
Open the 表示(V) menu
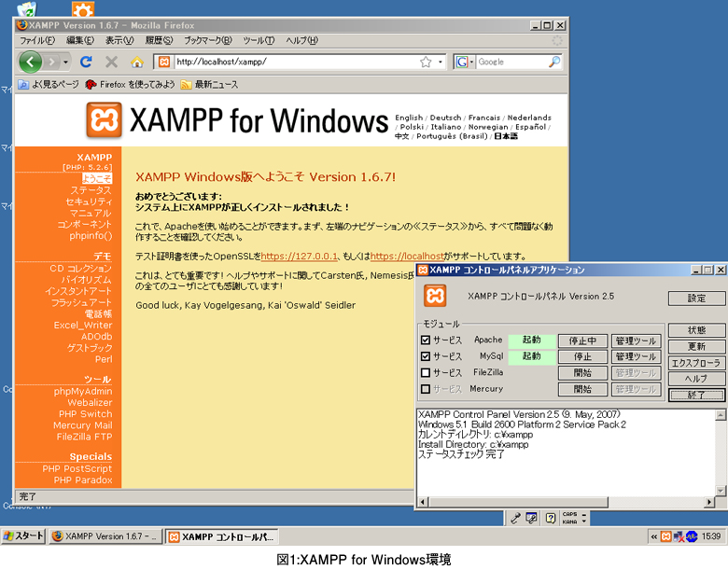pos(119,40)
